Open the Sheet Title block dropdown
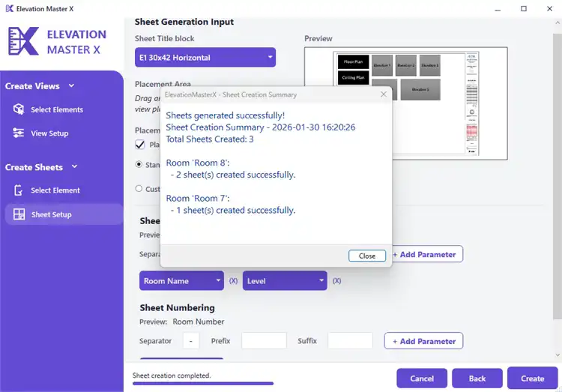 (x=205, y=58)
